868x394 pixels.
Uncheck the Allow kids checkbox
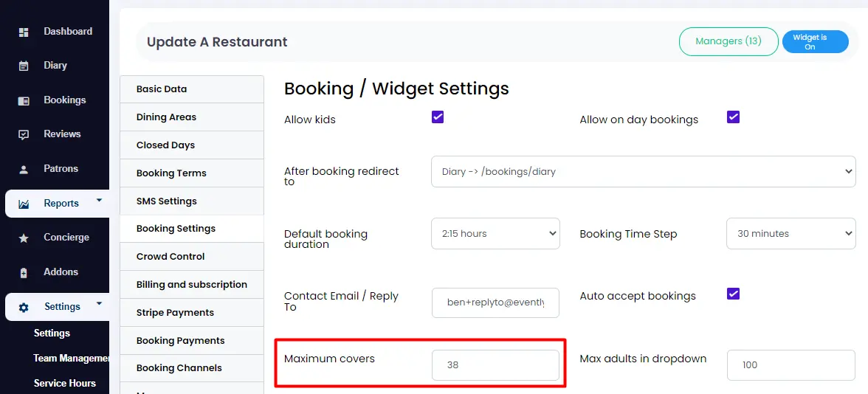coord(437,117)
